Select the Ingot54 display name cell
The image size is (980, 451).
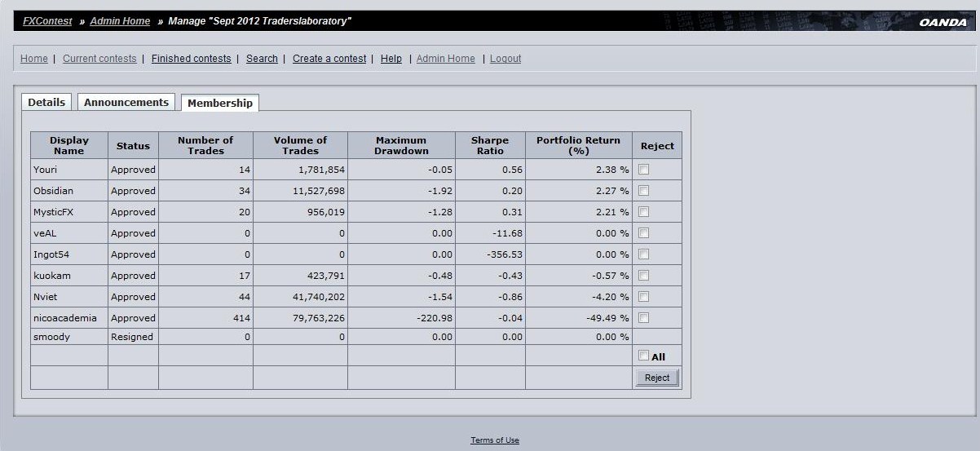[69, 254]
